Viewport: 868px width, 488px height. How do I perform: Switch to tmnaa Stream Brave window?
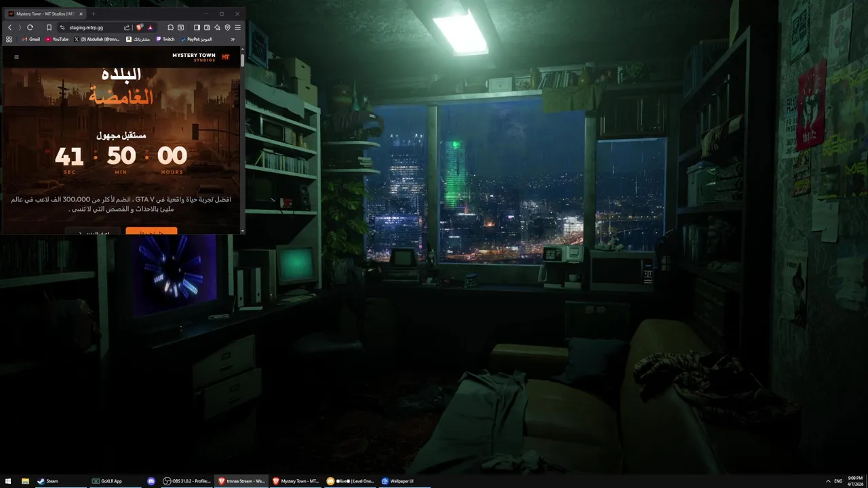coord(241,481)
